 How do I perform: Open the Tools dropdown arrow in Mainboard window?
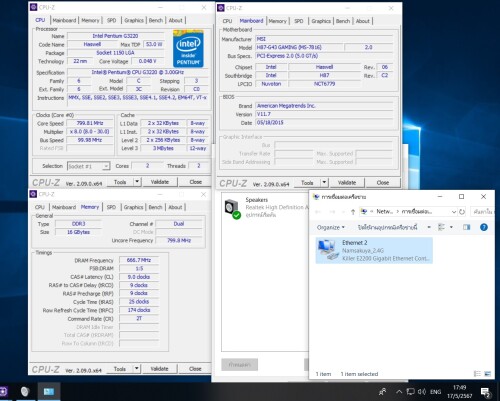point(324,183)
